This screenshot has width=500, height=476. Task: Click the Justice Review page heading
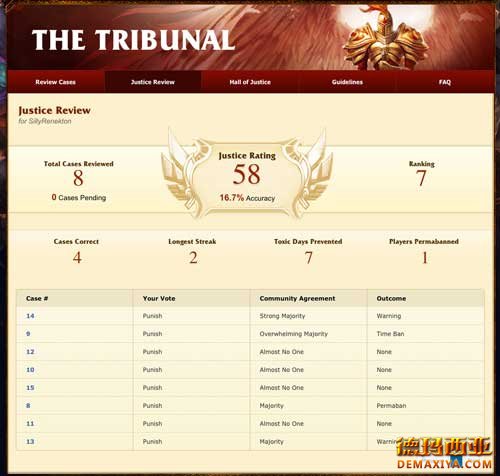[54, 110]
